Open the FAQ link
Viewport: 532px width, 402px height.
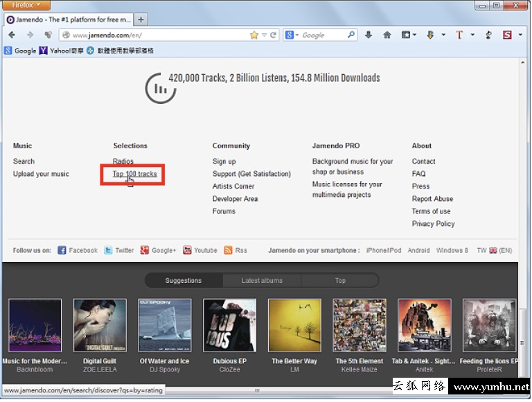point(418,174)
